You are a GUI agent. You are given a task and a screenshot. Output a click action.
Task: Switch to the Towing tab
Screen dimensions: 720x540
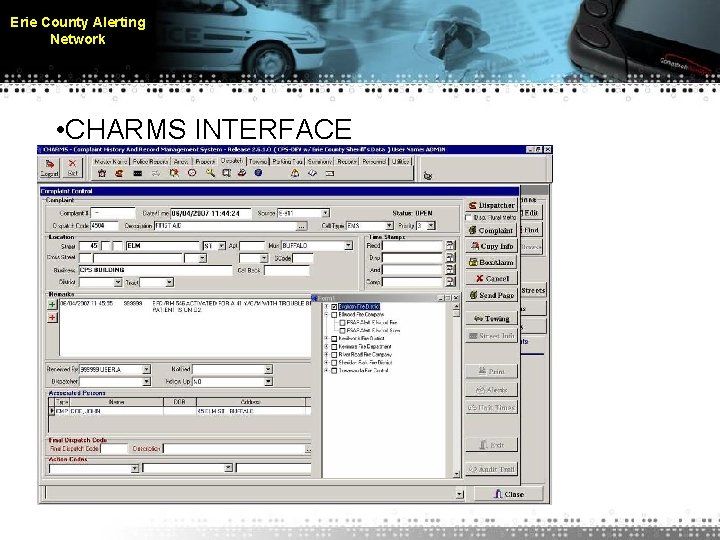pos(258,162)
